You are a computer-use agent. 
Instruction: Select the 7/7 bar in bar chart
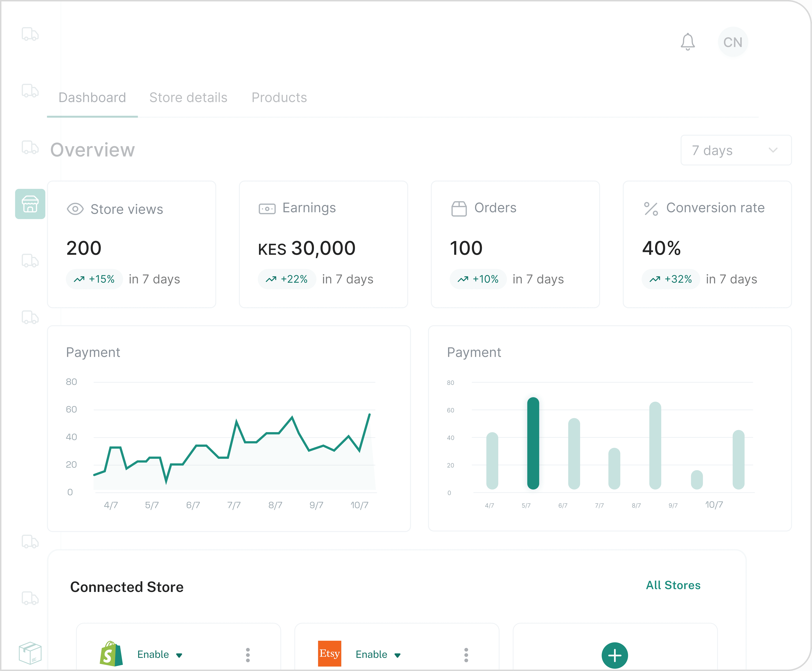614,468
